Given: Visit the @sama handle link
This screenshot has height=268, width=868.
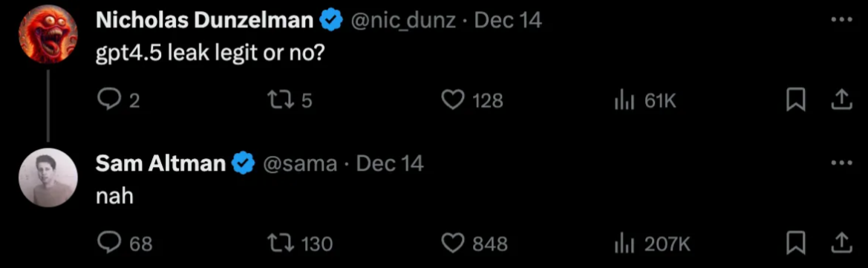Looking at the screenshot, I should [299, 163].
